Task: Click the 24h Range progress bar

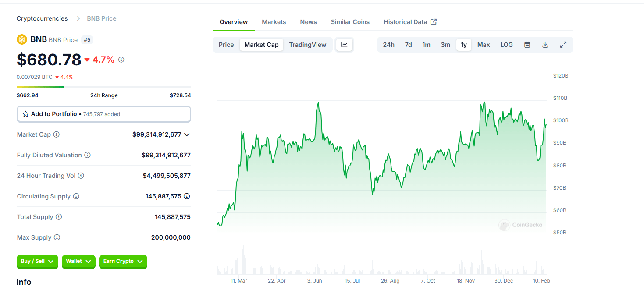Action: tap(103, 87)
